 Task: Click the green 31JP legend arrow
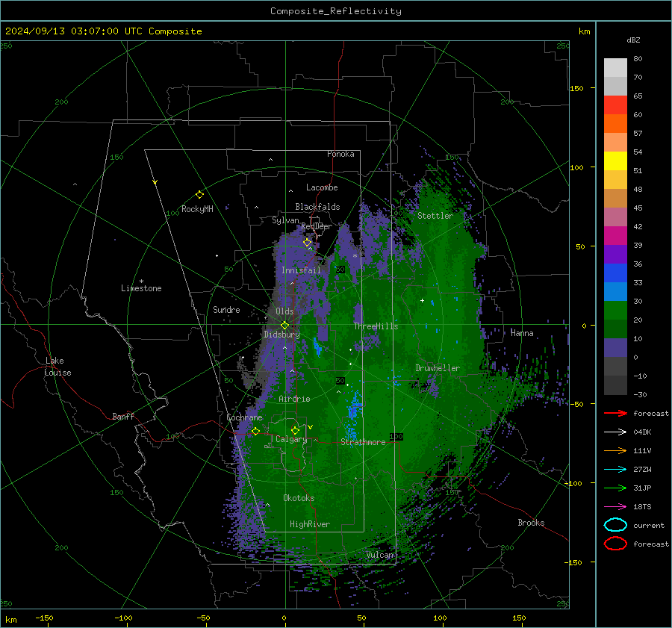(615, 488)
